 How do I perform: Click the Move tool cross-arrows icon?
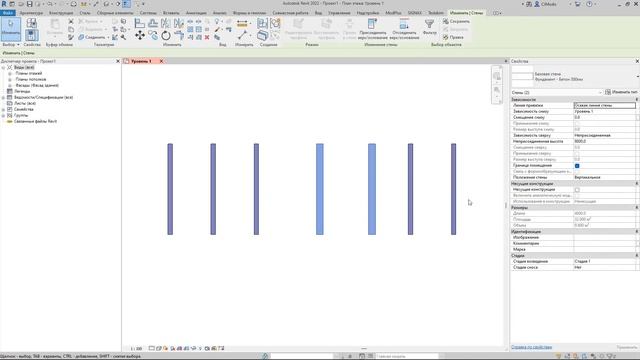(x=140, y=36)
